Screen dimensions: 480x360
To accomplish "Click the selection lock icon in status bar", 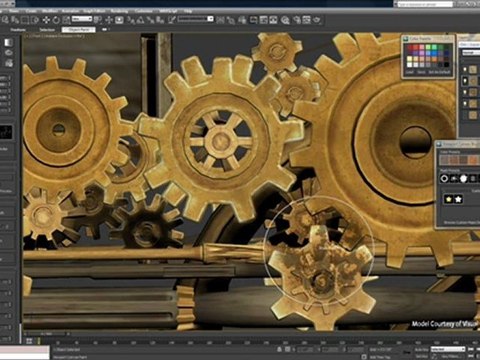I will click(x=279, y=349).
